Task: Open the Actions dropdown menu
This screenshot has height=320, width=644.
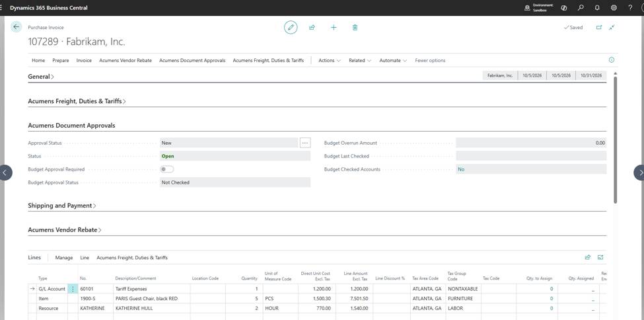Action: pyautogui.click(x=330, y=60)
